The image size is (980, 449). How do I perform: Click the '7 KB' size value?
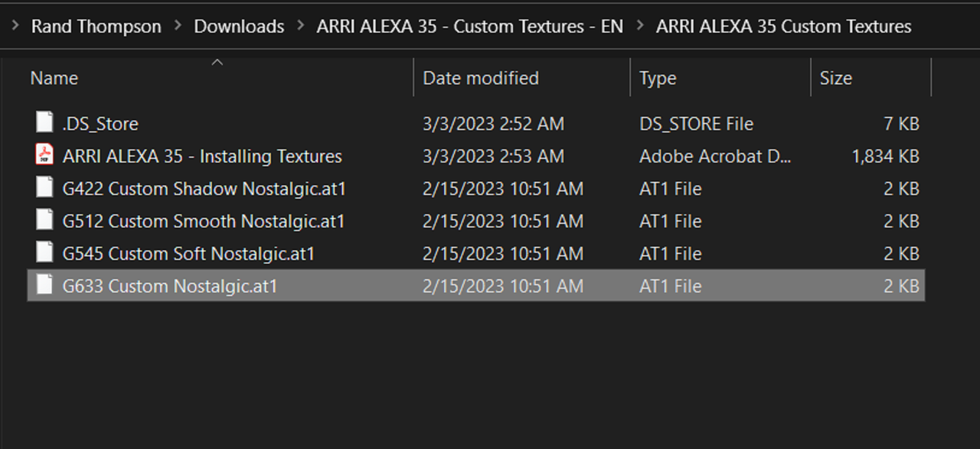[901, 123]
